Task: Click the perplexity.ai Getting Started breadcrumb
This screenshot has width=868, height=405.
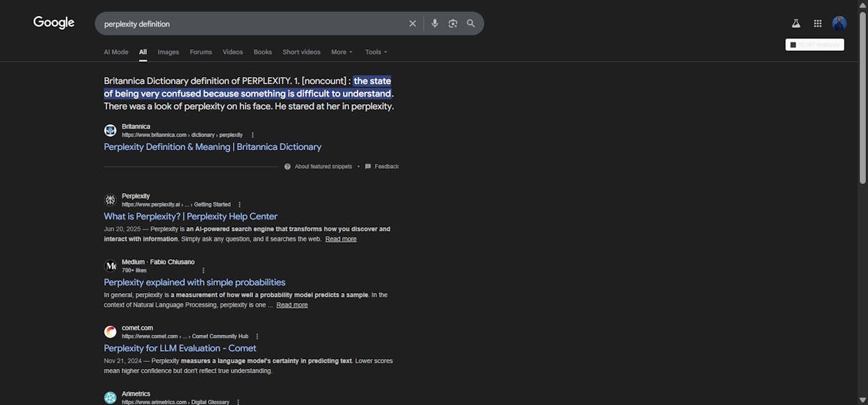Action: 176,204
